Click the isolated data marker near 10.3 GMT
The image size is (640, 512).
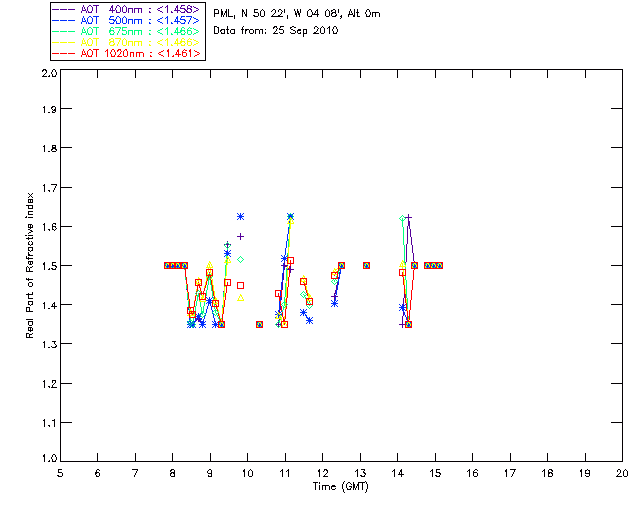coord(259,325)
